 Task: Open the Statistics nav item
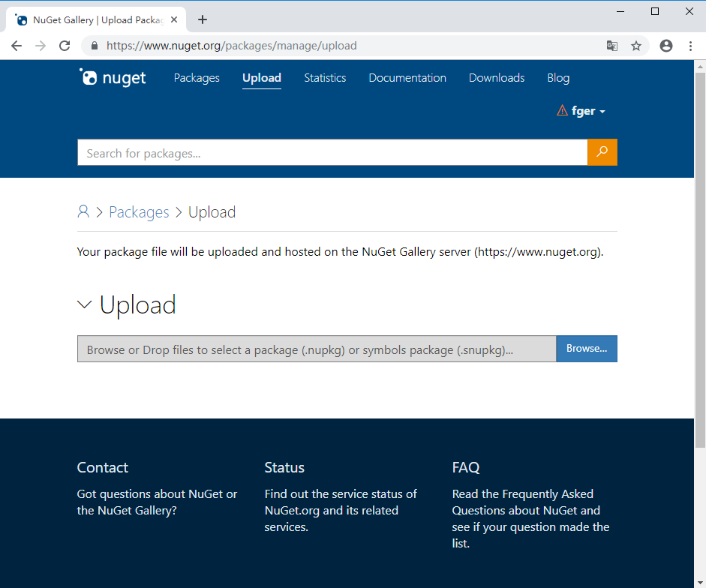pos(325,78)
